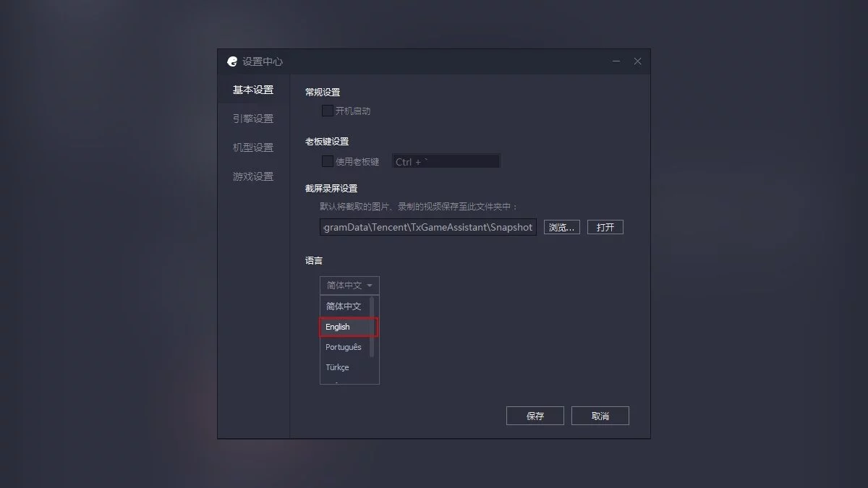Click the 浏览... browse button
Image resolution: width=868 pixels, height=488 pixels.
(x=562, y=227)
